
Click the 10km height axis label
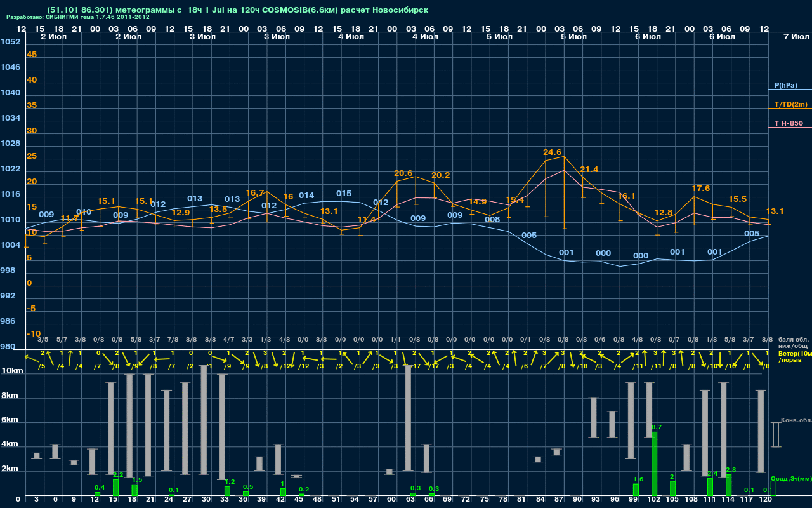pyautogui.click(x=11, y=371)
